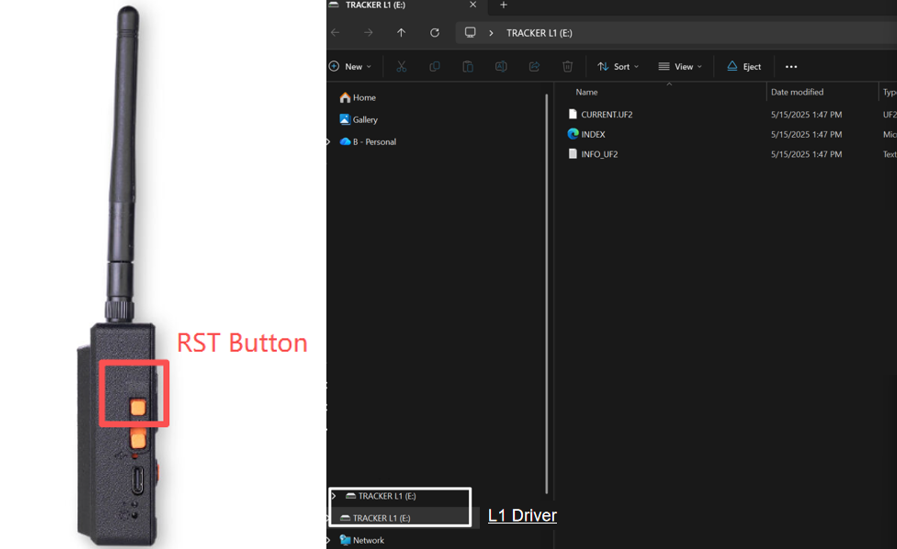Open the New item dropdown

point(351,67)
